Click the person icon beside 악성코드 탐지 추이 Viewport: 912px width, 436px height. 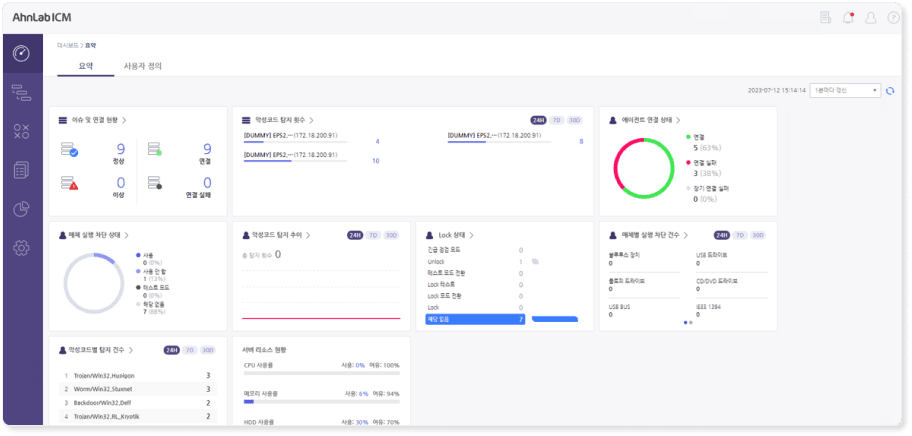point(245,235)
